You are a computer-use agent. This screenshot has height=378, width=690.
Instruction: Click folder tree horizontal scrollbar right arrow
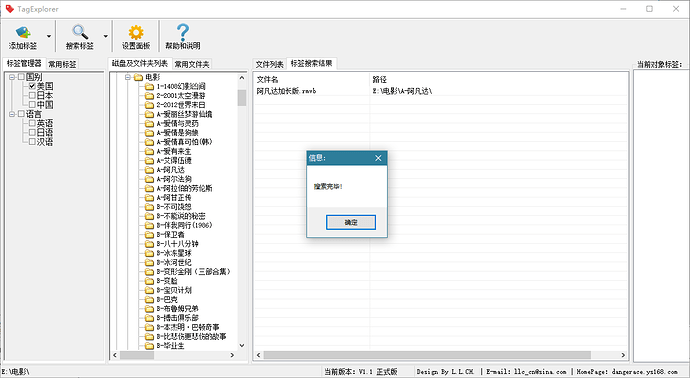pyautogui.click(x=232, y=355)
